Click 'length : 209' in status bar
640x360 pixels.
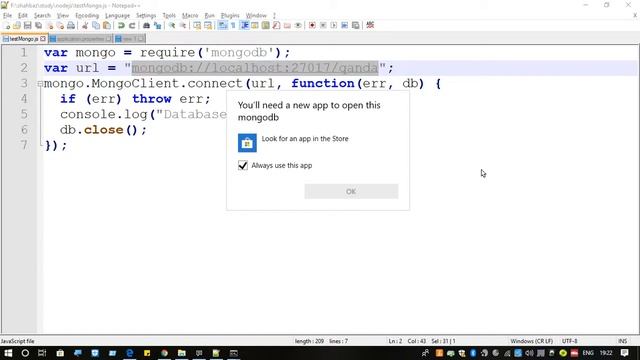pyautogui.click(x=309, y=341)
